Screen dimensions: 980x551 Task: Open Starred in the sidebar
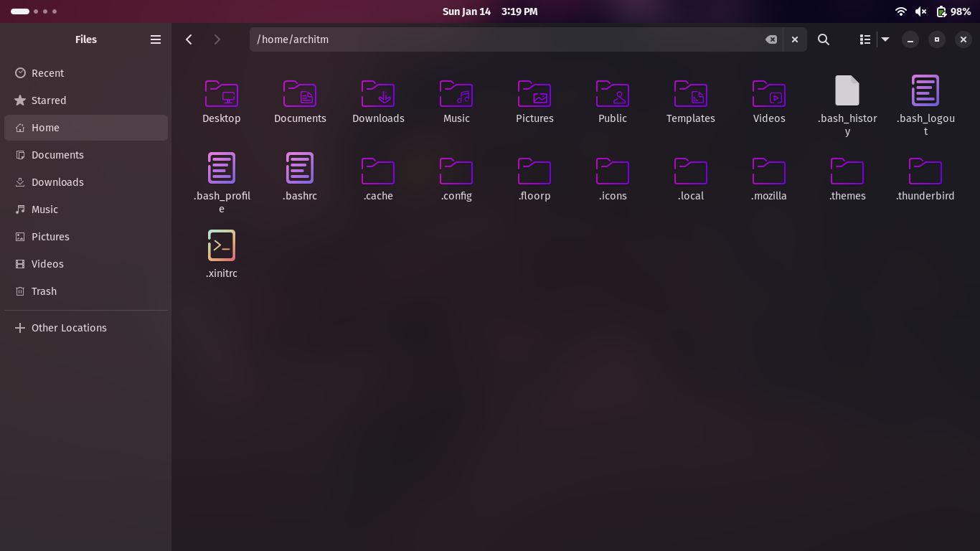(x=86, y=100)
